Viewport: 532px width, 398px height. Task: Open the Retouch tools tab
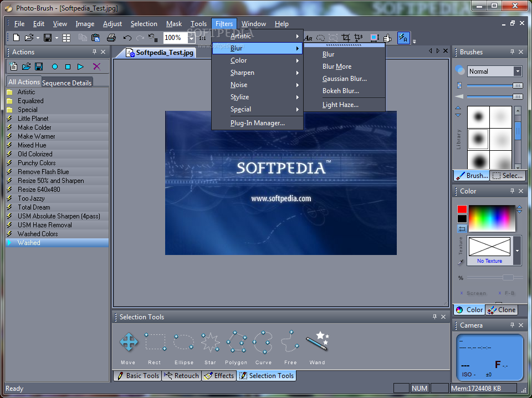(182, 376)
